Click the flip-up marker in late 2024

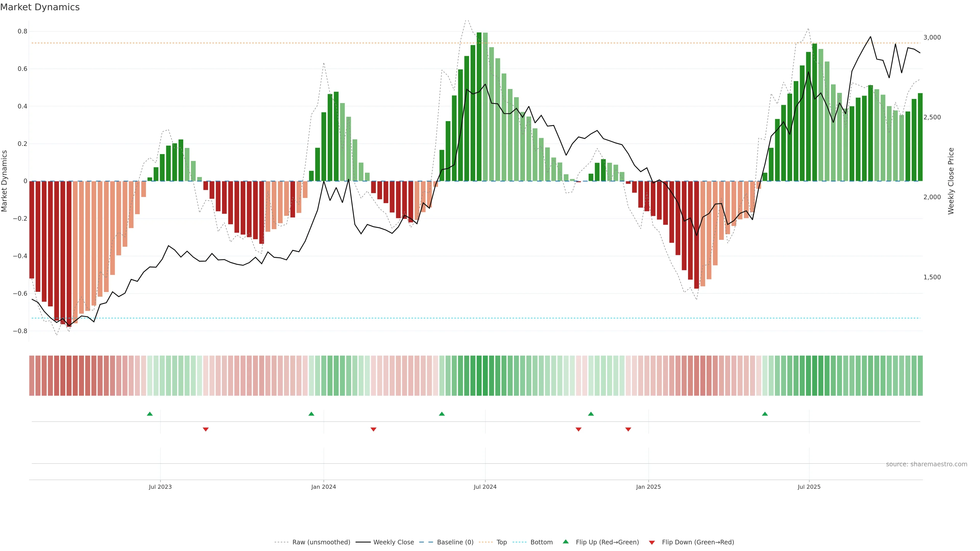pos(591,414)
